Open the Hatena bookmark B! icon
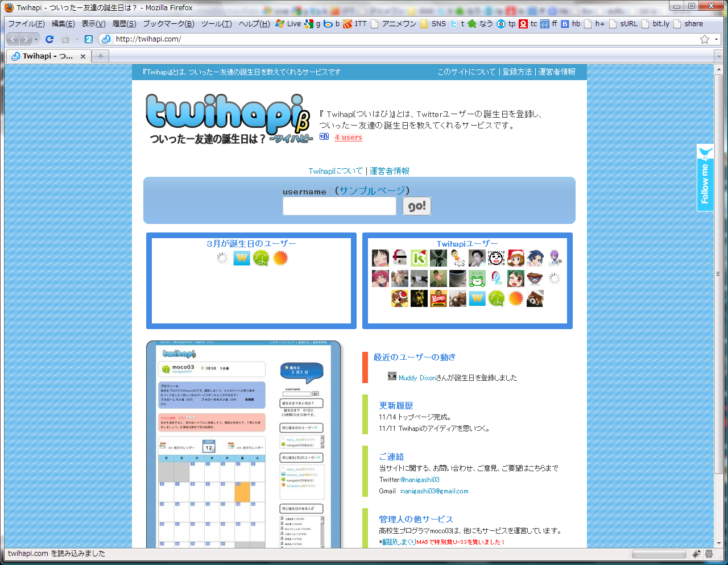This screenshot has width=728, height=565. click(x=324, y=136)
